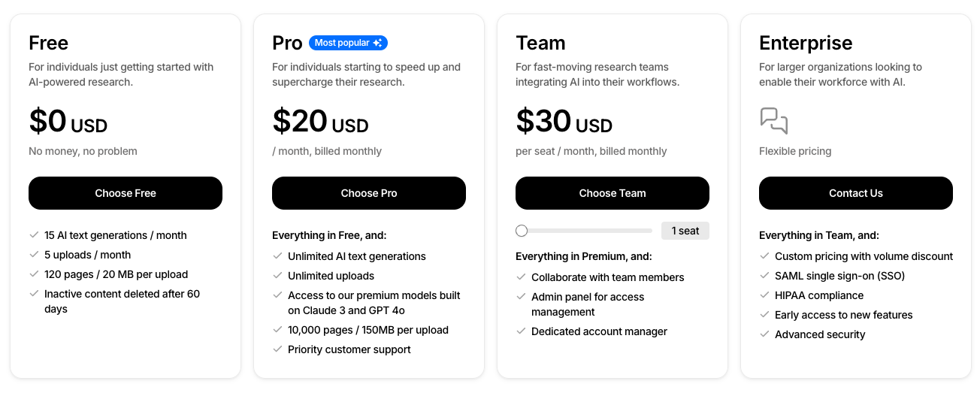Click the $20 USD Pro price
This screenshot has height=393, width=980.
(320, 122)
